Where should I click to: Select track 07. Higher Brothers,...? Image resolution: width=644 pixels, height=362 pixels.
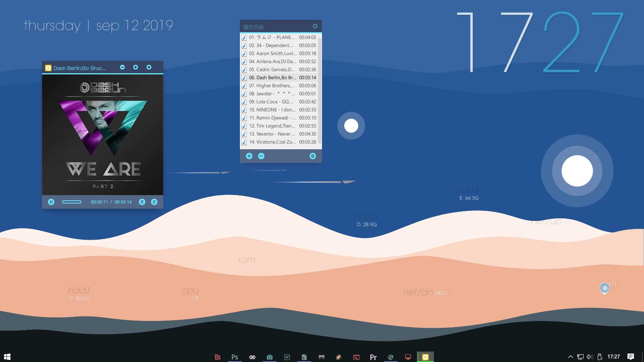pos(279,86)
